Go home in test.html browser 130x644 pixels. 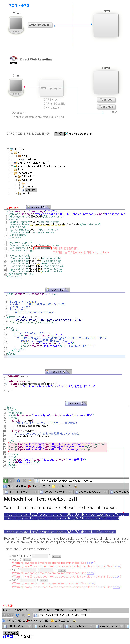pyautogui.click(x=29, y=615)
